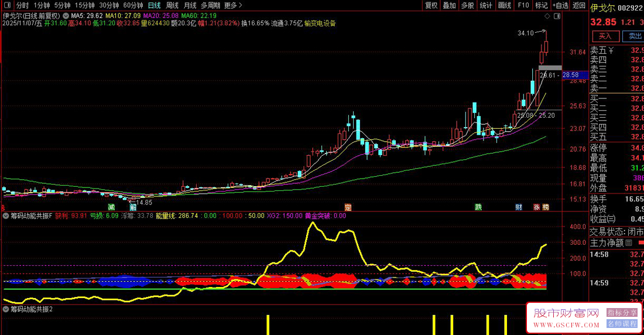
Task: Click the diamond icon above the chart
Action: 547,16
